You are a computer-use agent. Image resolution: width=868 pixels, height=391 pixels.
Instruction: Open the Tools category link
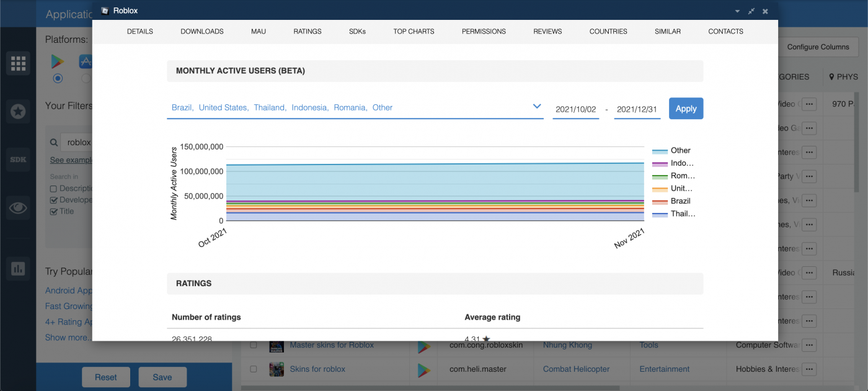click(649, 345)
